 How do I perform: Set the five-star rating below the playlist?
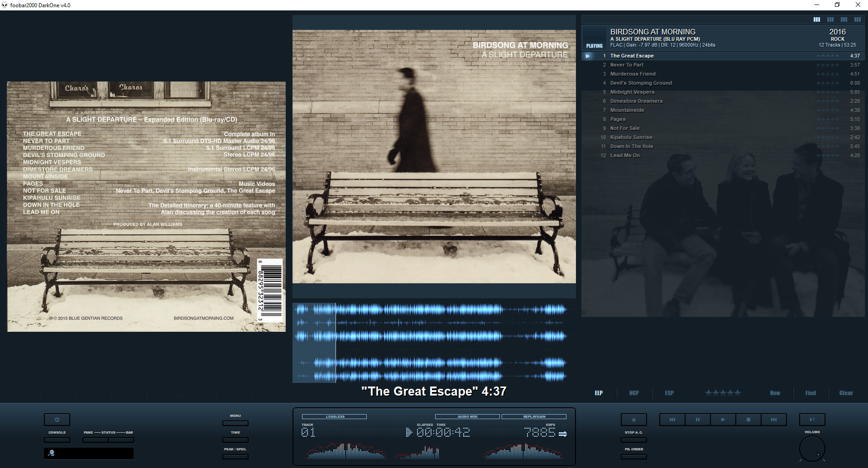723,393
